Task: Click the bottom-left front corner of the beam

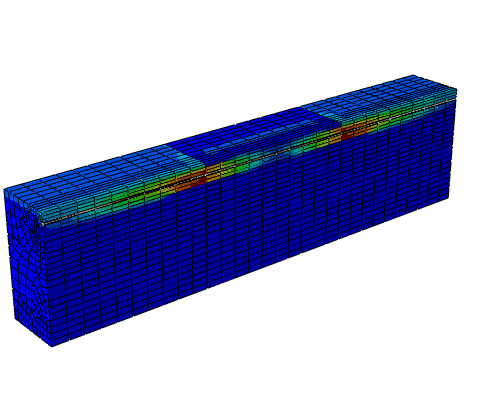Action: (x=52, y=346)
